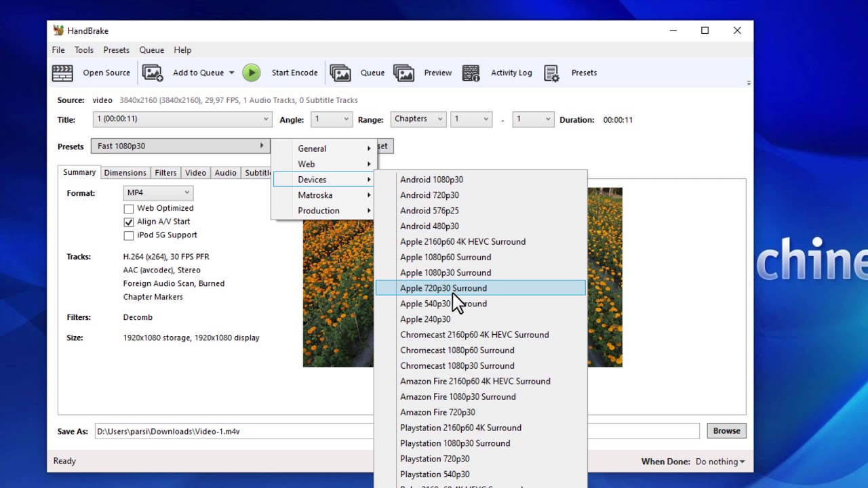This screenshot has height=488, width=868.
Task: Expand the Add to Queue dropdown arrow
Action: (231, 73)
